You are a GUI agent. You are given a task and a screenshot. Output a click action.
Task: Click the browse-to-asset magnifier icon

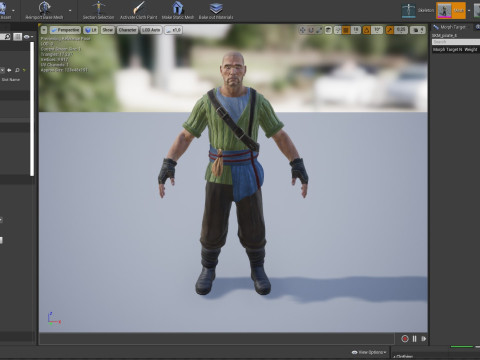[17, 70]
